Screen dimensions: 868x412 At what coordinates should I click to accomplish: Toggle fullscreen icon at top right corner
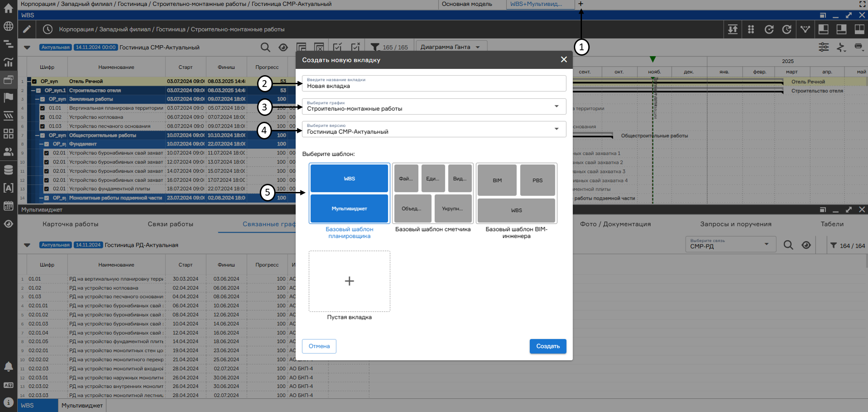click(x=862, y=4)
